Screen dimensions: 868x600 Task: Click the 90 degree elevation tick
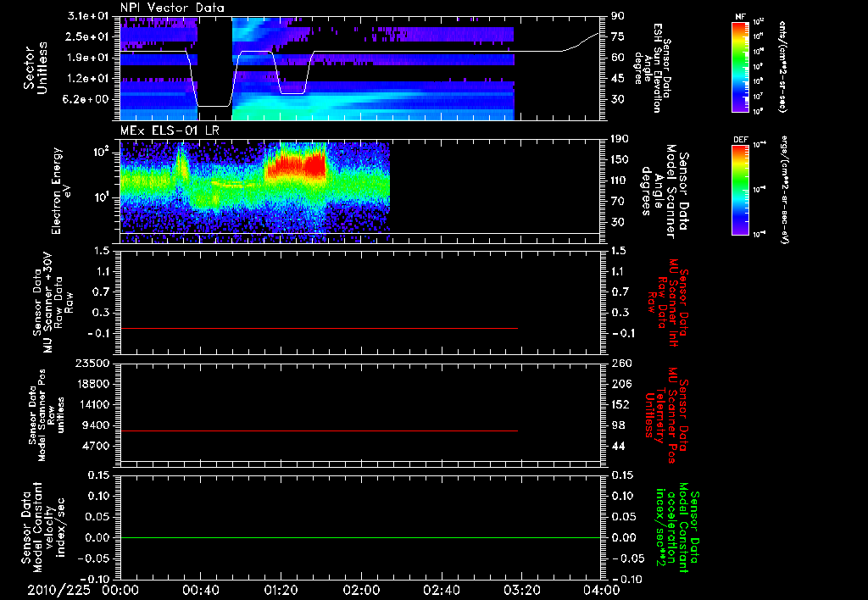point(618,16)
